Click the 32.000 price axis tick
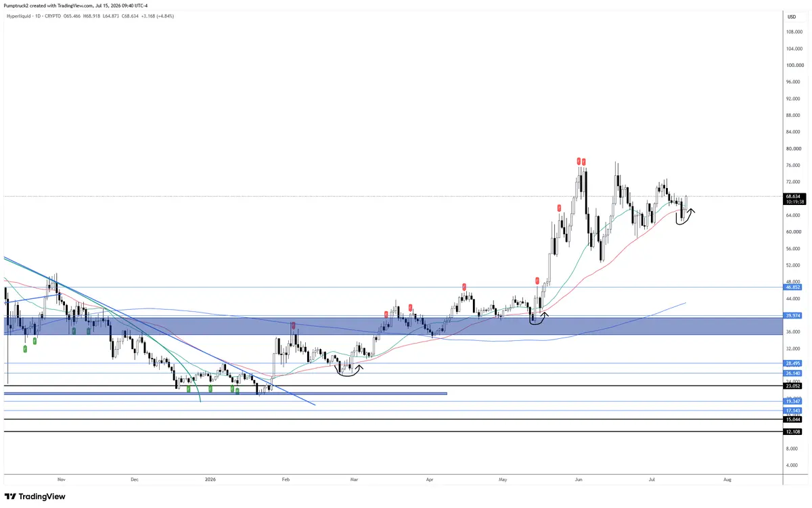This screenshot has width=812, height=508. pos(794,348)
